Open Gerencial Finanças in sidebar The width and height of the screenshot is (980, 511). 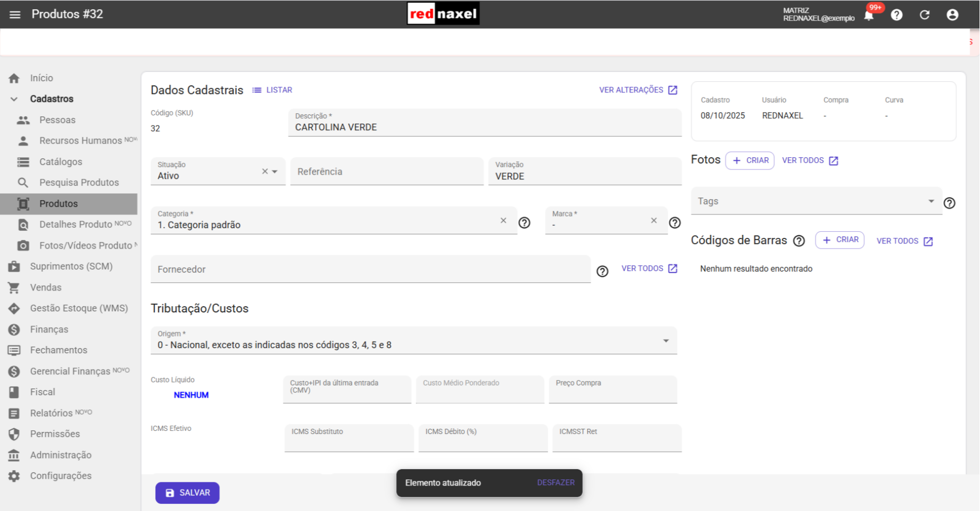69,371
